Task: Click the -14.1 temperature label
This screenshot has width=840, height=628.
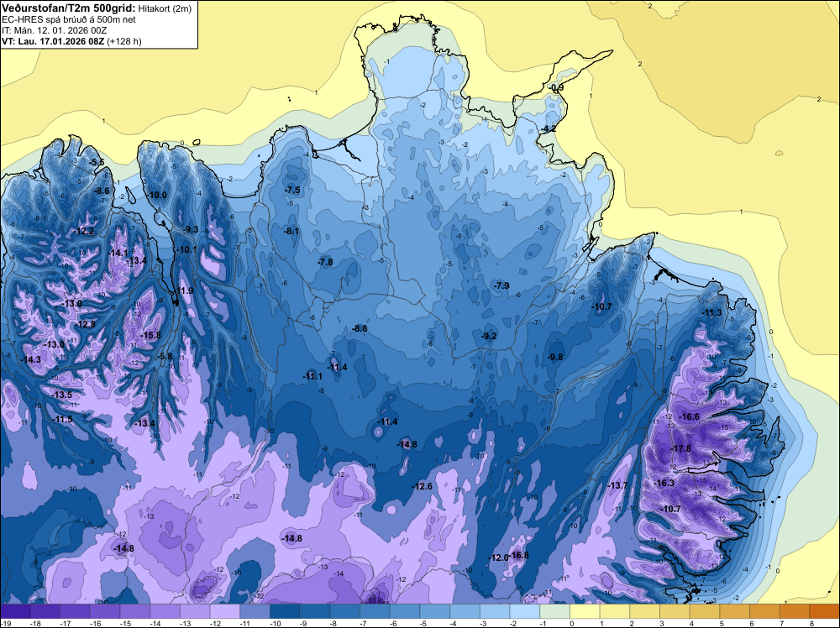Action: click(x=118, y=254)
